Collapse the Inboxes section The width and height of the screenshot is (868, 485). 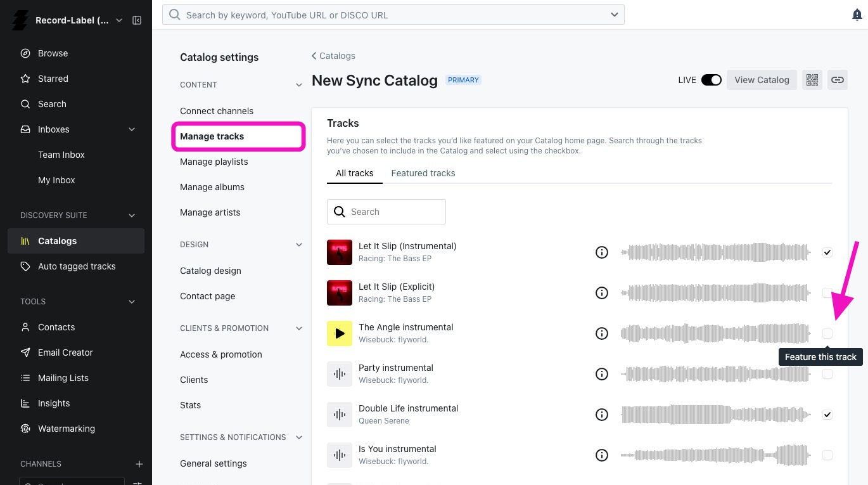[x=132, y=129]
